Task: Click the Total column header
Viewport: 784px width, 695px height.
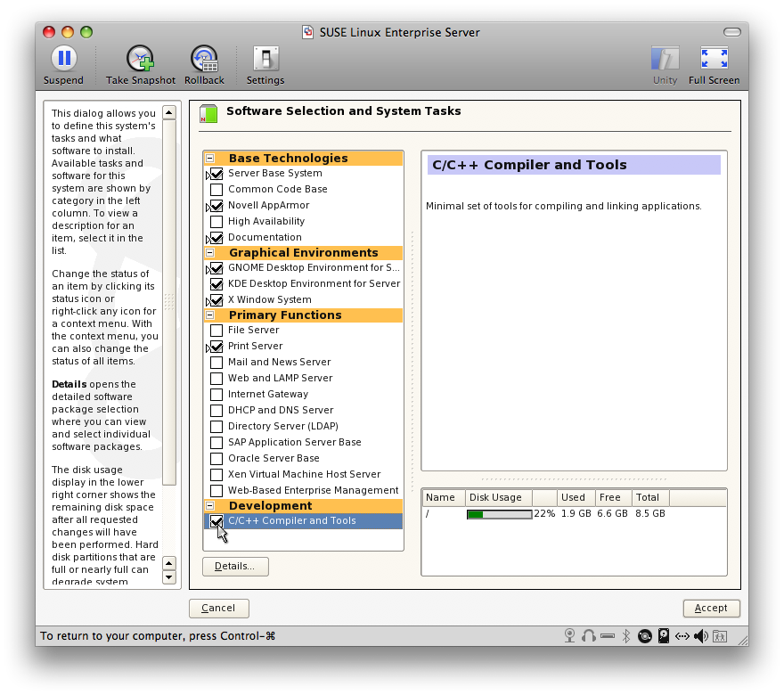Action: click(650, 497)
